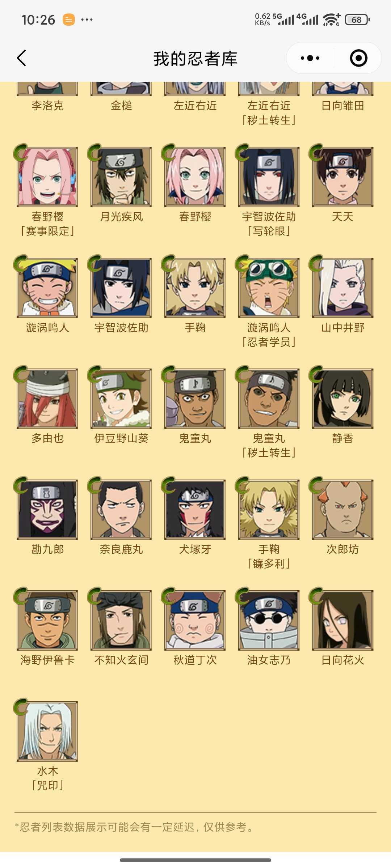Screen dimensions: 391x868
Task: Select the grinning 漩涡鸣人 avatar
Action: (47, 288)
